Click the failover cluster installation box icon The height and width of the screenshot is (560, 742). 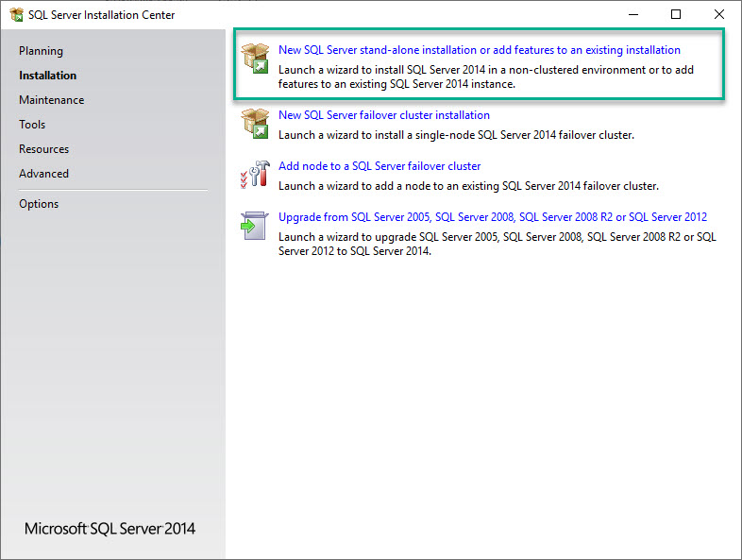[x=255, y=123]
